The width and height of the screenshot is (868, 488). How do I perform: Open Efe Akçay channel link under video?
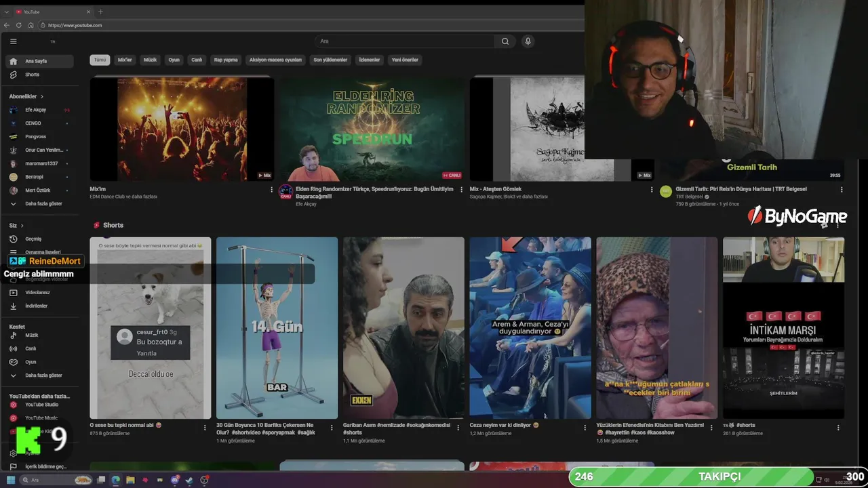pyautogui.click(x=306, y=204)
